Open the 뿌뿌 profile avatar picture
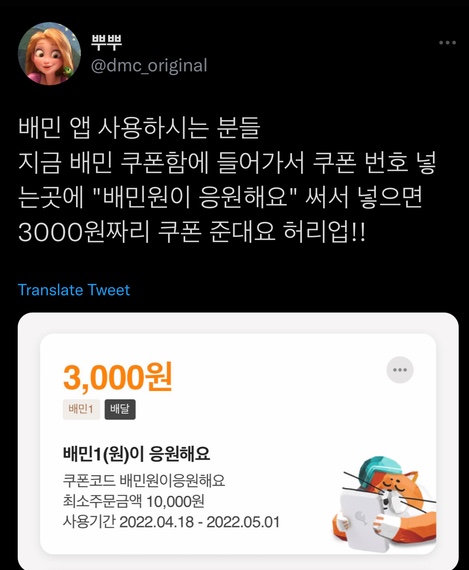The height and width of the screenshot is (570, 469). click(x=49, y=53)
